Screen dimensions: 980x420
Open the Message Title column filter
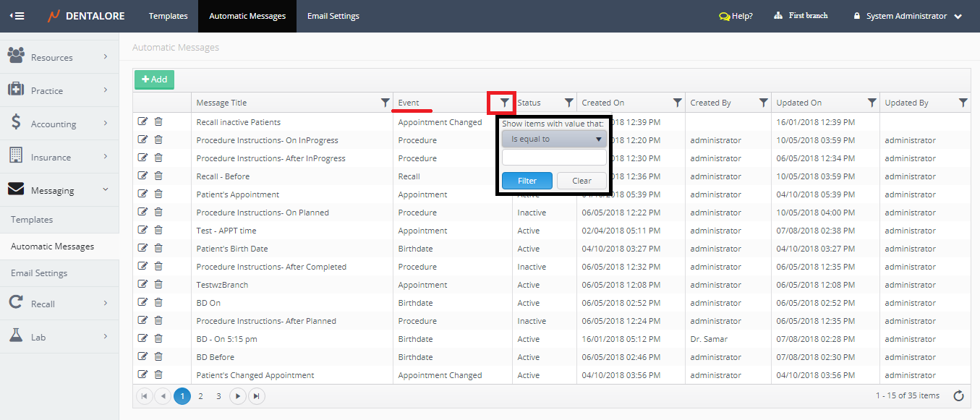(x=385, y=103)
